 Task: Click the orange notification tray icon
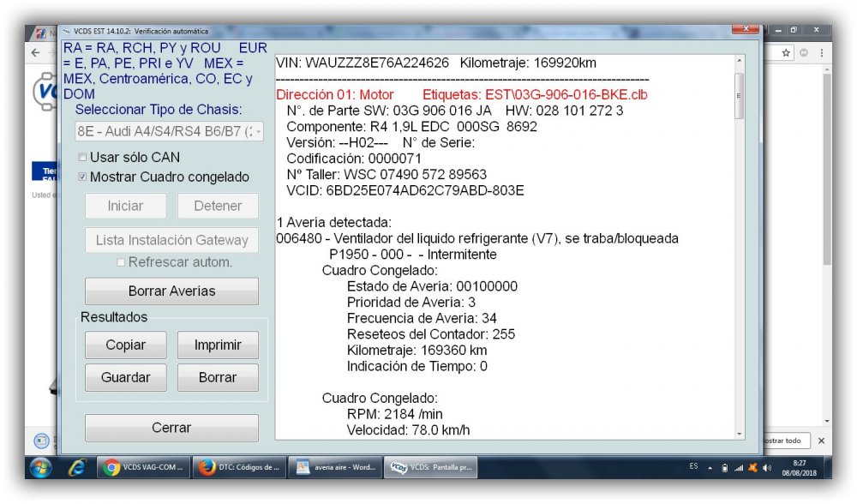click(x=752, y=468)
